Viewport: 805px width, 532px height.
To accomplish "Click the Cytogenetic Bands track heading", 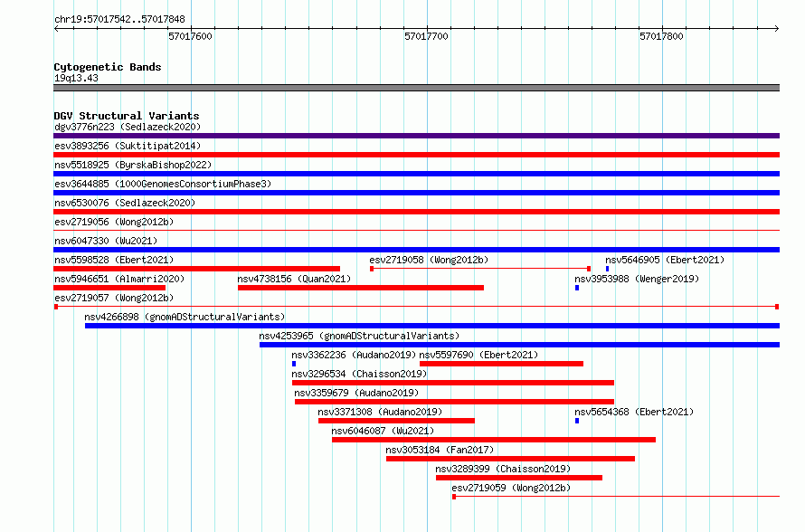I will (x=108, y=67).
